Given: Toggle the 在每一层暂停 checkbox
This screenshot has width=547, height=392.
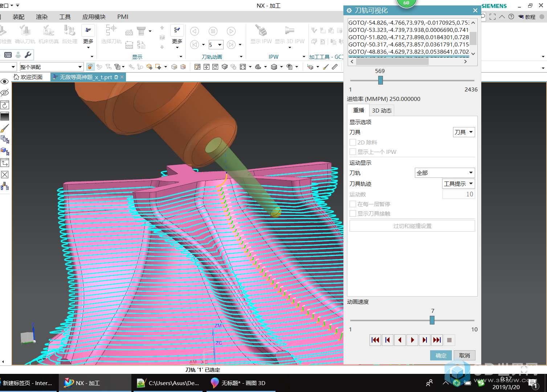Looking at the screenshot, I should tap(353, 204).
